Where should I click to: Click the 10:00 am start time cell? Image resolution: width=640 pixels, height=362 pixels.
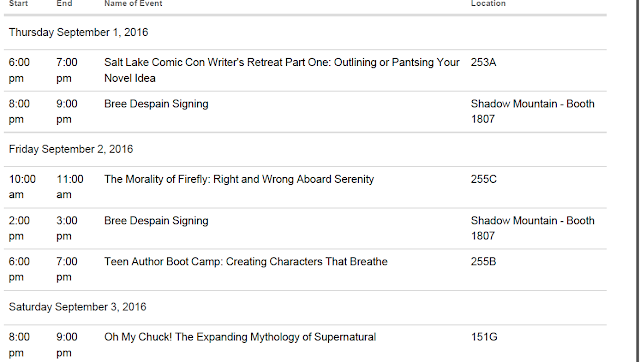22,187
